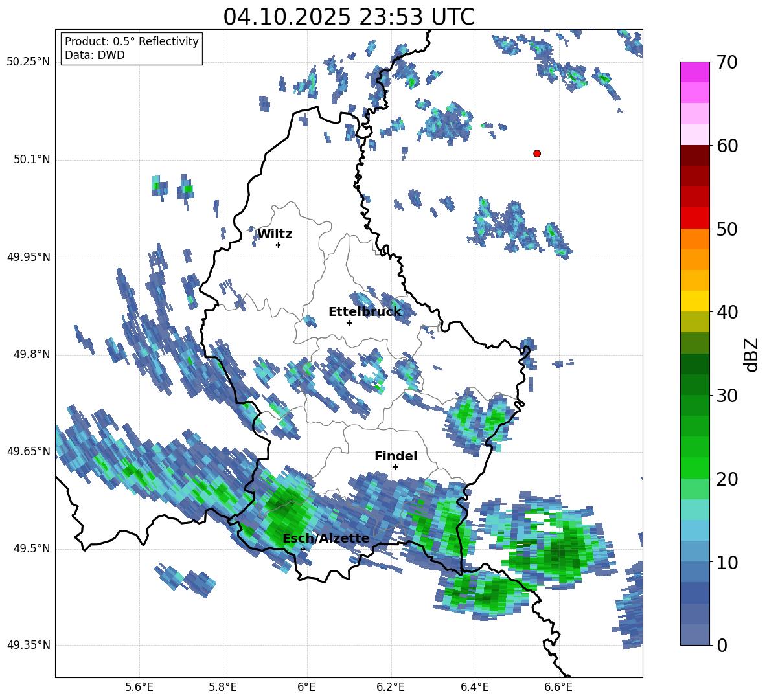Screen dimensions: 767x700
Task: Click the 6.2°E longitude label
Action: point(391,688)
